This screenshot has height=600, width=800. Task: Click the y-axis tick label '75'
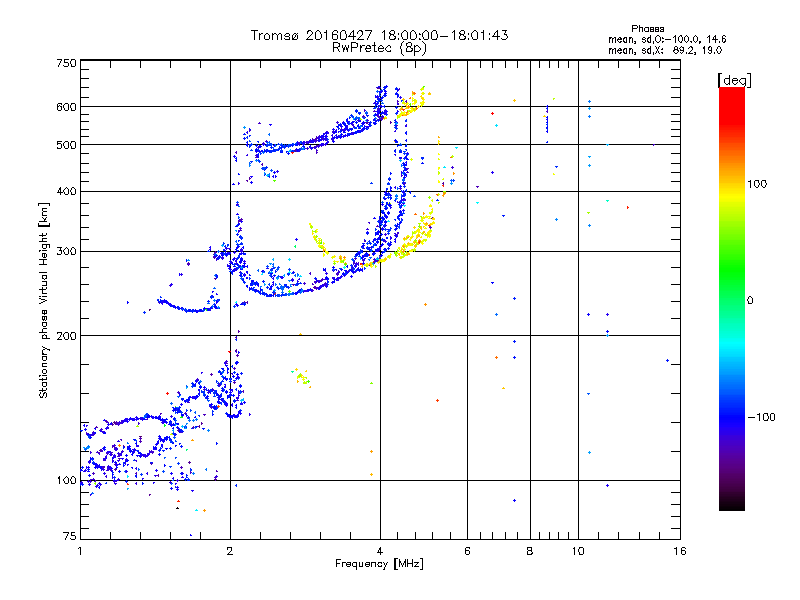tap(70, 536)
